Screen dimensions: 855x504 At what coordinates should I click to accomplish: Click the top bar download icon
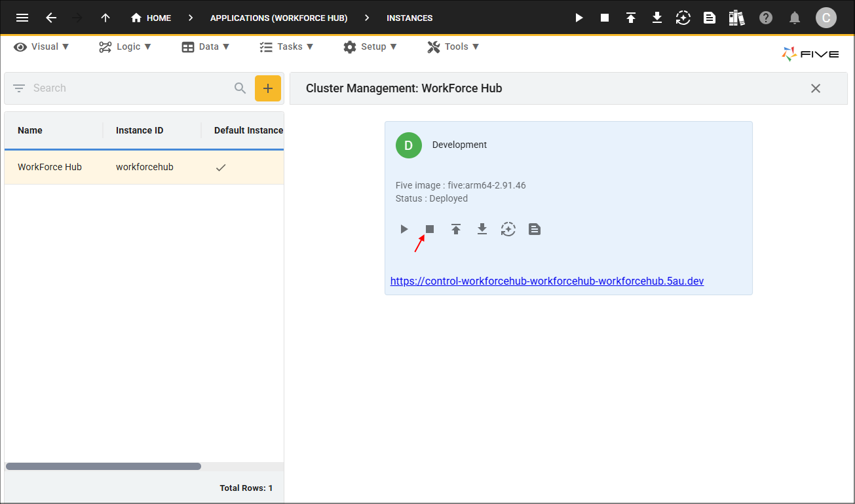[657, 18]
